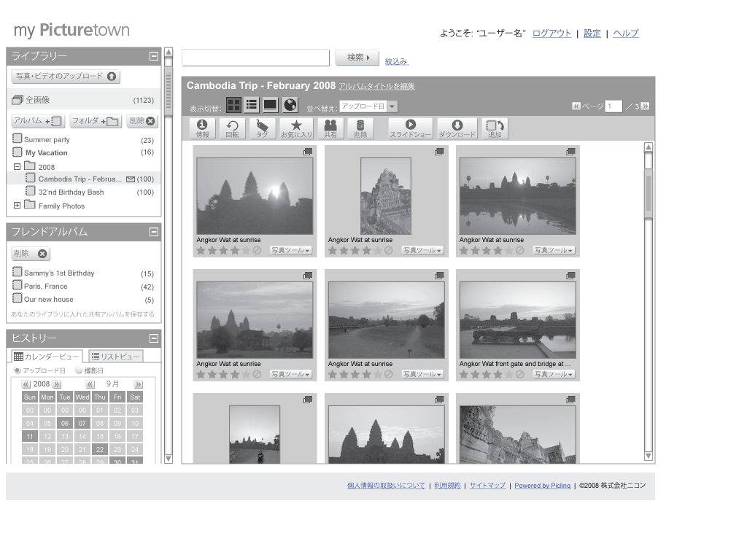This screenshot has width=747, height=560.
Task: Collapse the ヒストリー panel
Action: (x=153, y=338)
